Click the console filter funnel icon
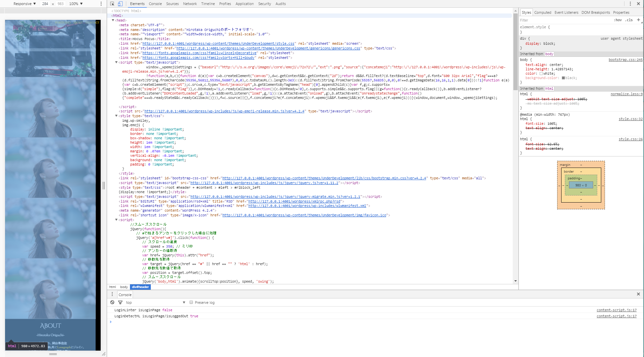Image resolution: width=644 pixels, height=357 pixels. click(120, 302)
